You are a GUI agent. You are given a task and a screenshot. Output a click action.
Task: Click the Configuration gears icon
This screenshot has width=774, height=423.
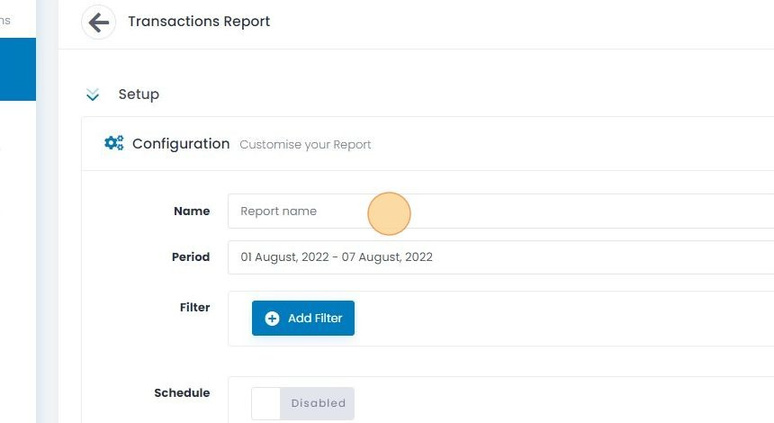114,143
